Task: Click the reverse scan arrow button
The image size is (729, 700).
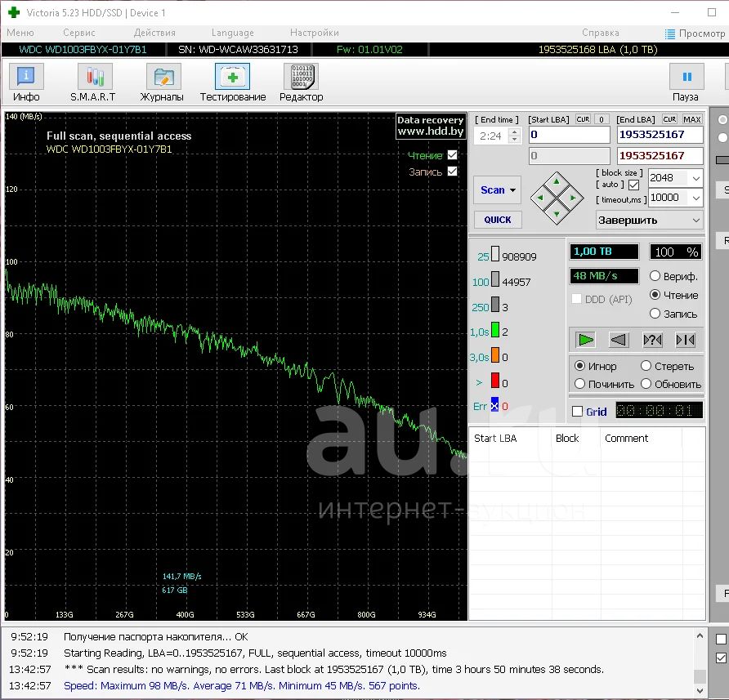Action: tap(619, 341)
